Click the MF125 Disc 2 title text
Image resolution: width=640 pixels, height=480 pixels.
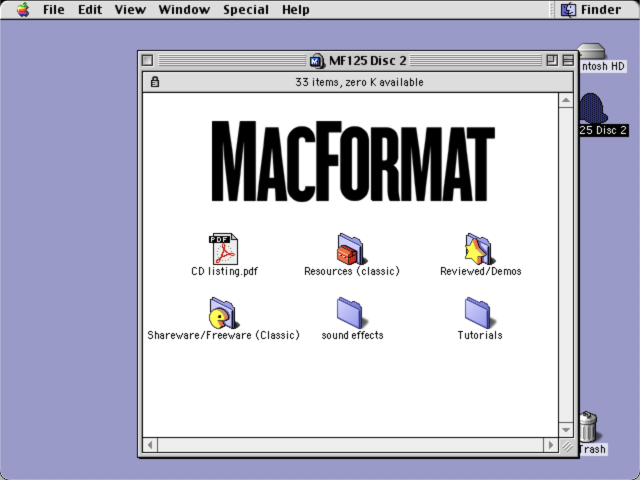point(367,61)
